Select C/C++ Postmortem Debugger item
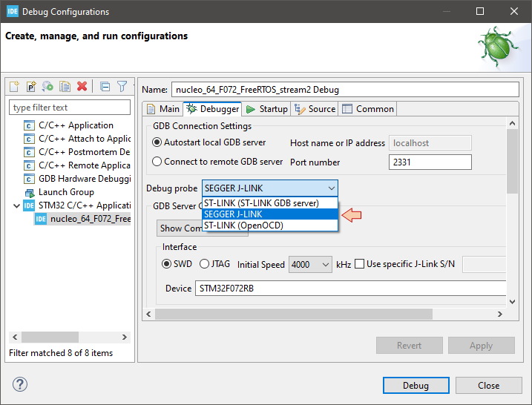532x405 pixels. (77, 152)
